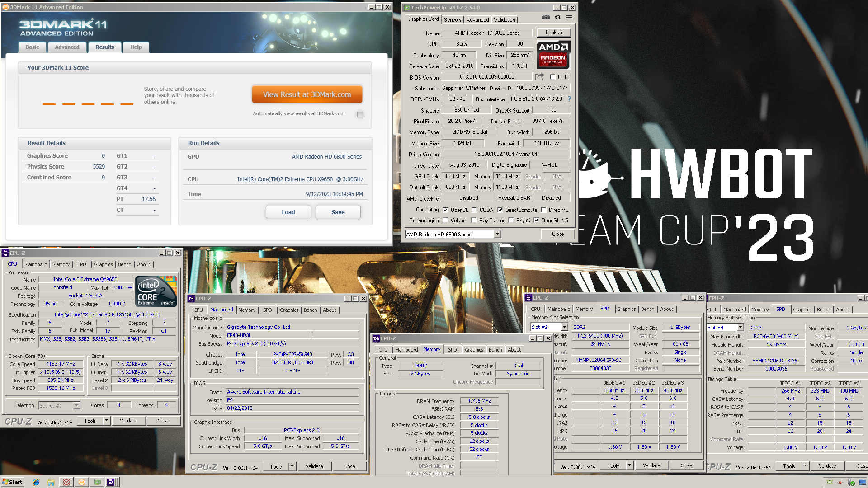868x488 pixels.
Task: Click CPU-Z Slot #2 SPD window title icon
Action: coord(528,298)
